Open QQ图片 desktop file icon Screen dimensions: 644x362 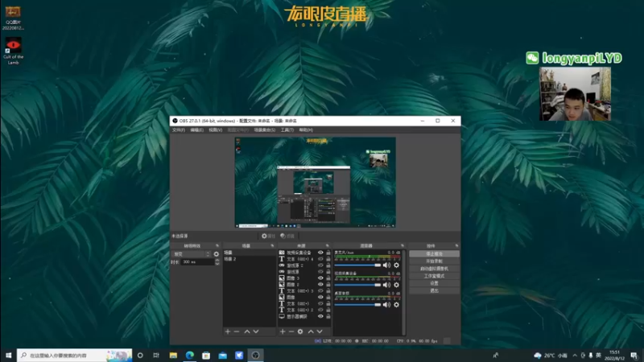13,18
